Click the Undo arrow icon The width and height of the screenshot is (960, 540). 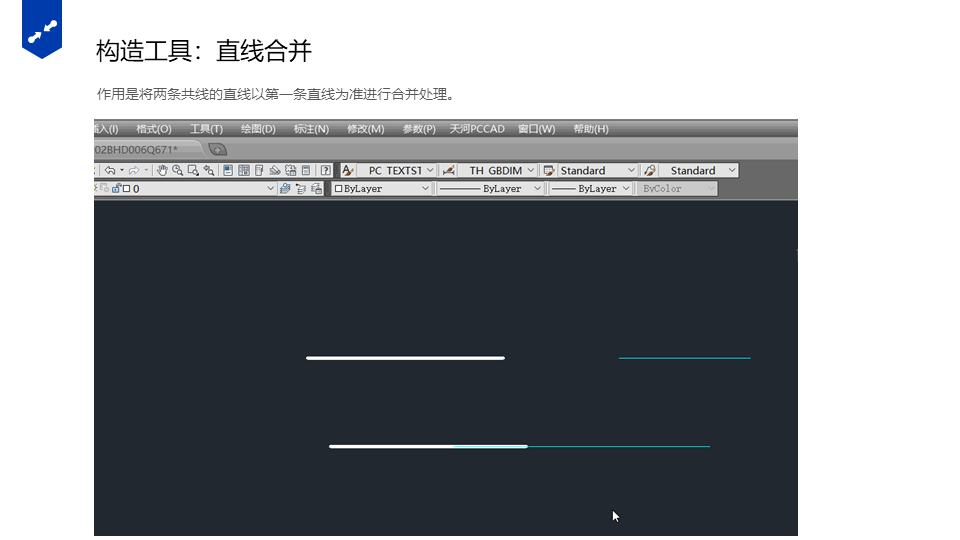[x=110, y=170]
